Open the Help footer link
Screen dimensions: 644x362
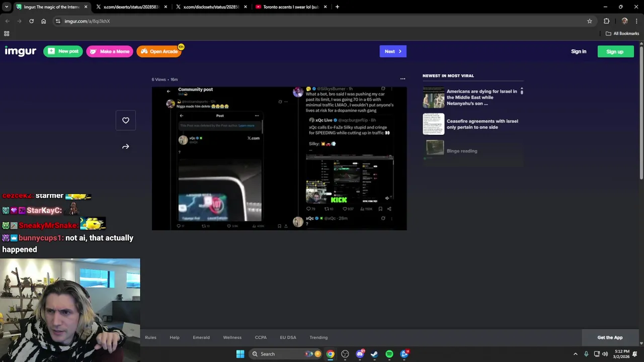click(175, 337)
